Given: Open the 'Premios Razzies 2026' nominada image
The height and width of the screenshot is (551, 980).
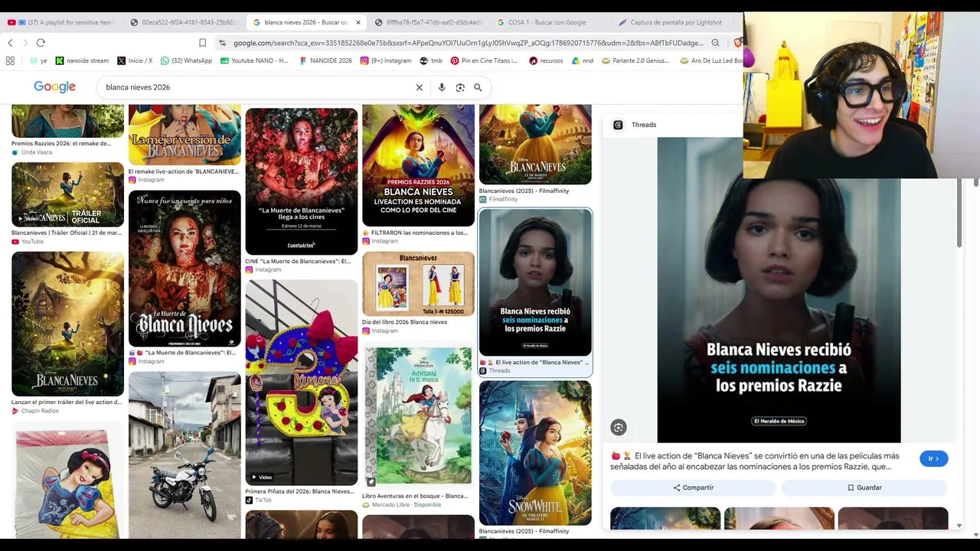Looking at the screenshot, I should click(x=418, y=165).
